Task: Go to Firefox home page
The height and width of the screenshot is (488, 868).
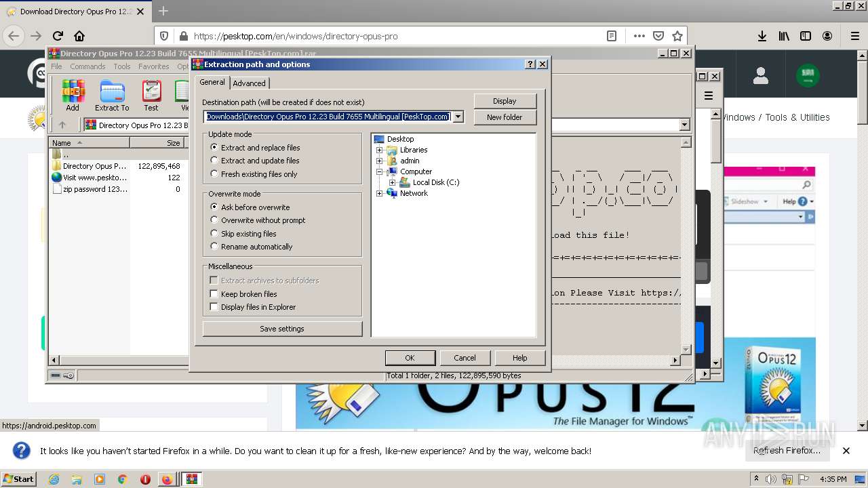Action: (79, 36)
